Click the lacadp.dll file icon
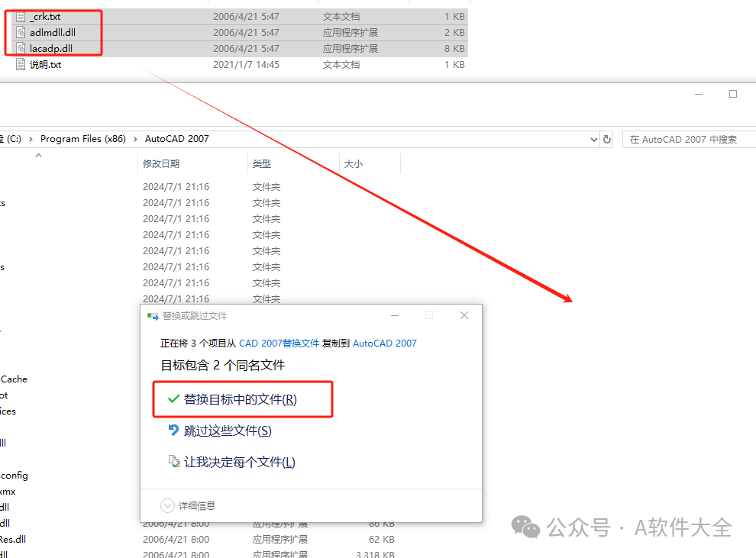Viewport: 756px width, 558px height. tap(21, 49)
